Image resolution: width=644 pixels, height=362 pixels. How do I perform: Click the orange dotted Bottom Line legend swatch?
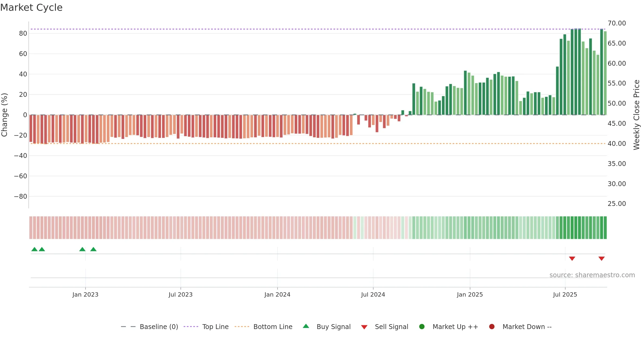click(x=242, y=327)
